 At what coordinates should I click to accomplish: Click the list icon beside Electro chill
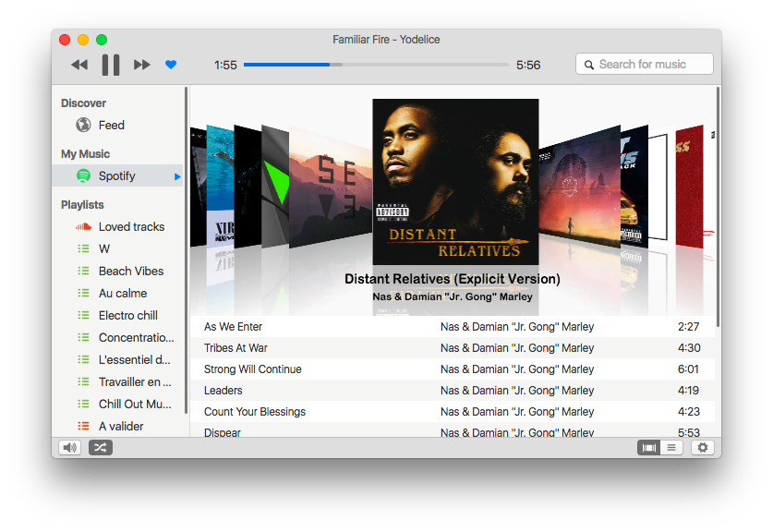83,316
